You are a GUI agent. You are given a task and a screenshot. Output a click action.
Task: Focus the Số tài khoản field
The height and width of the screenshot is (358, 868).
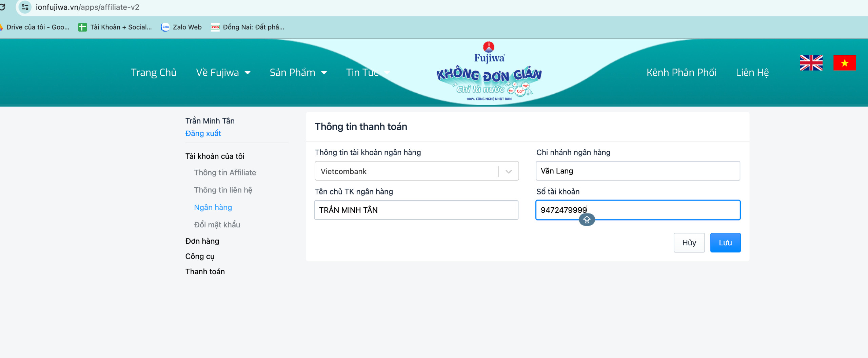click(x=638, y=210)
